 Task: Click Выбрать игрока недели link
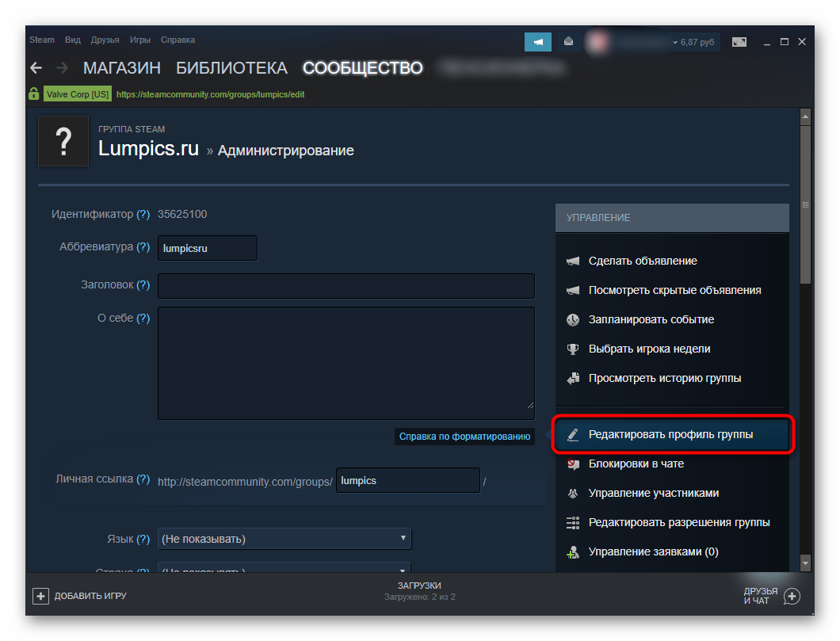(649, 349)
